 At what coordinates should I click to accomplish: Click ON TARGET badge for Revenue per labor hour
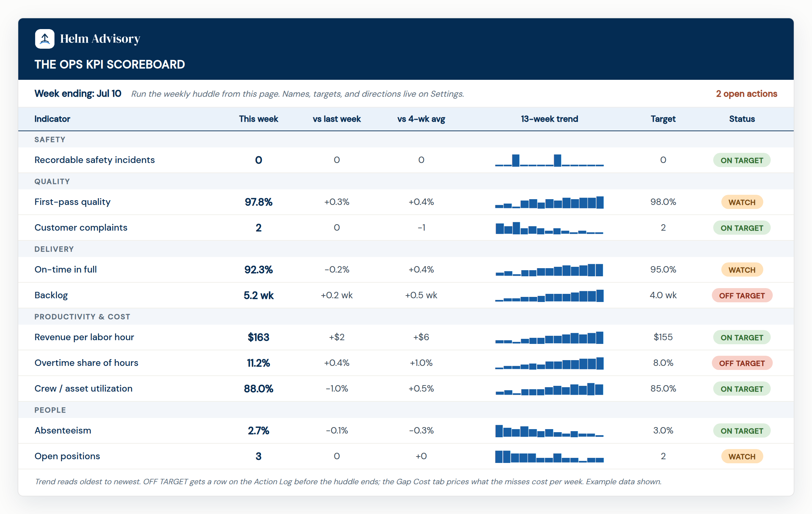(742, 337)
